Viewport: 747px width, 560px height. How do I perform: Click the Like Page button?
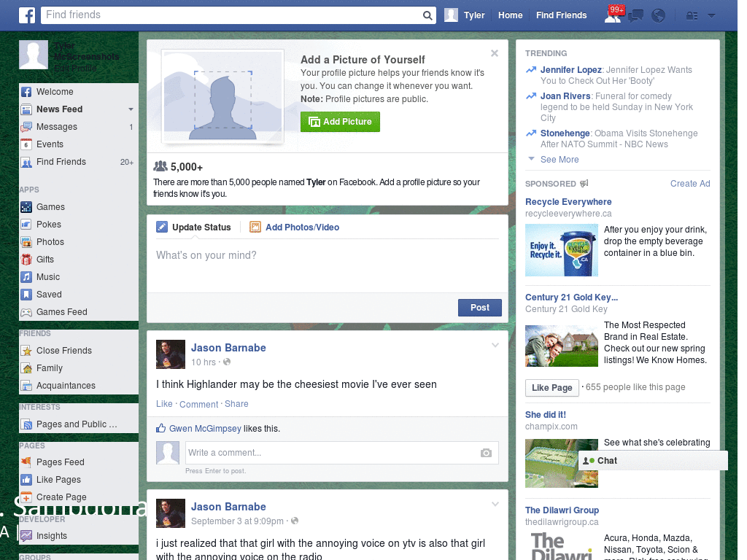point(551,388)
